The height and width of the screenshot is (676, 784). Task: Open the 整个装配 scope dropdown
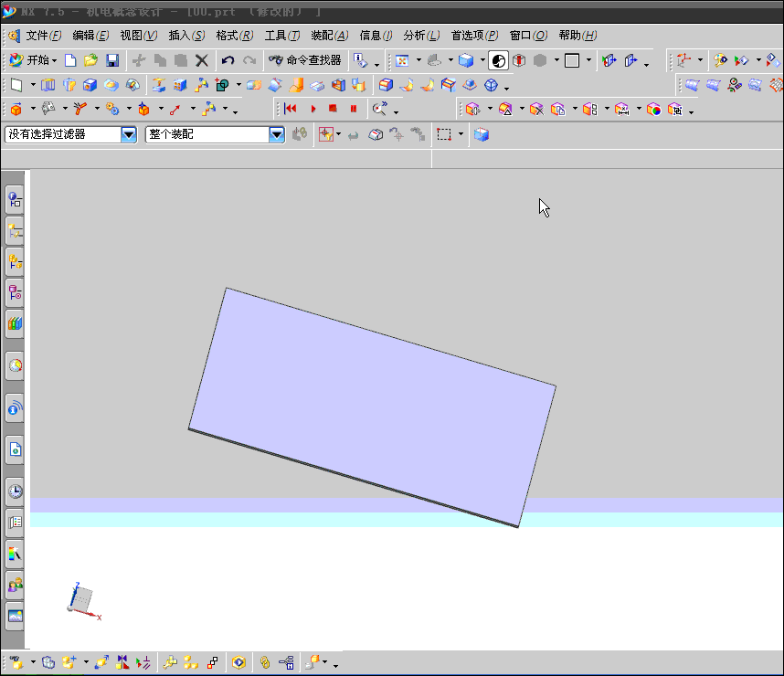pos(277,134)
